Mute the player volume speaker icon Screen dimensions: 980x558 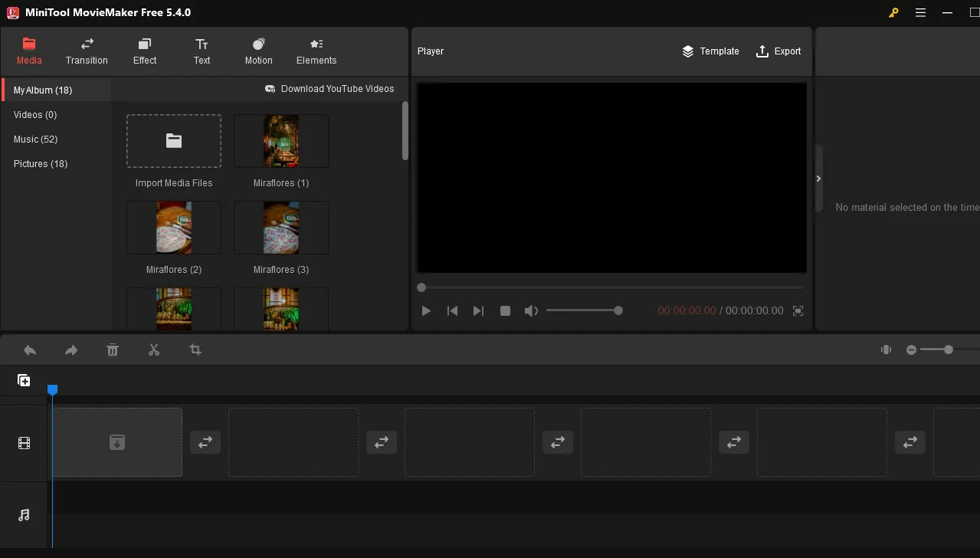click(530, 310)
